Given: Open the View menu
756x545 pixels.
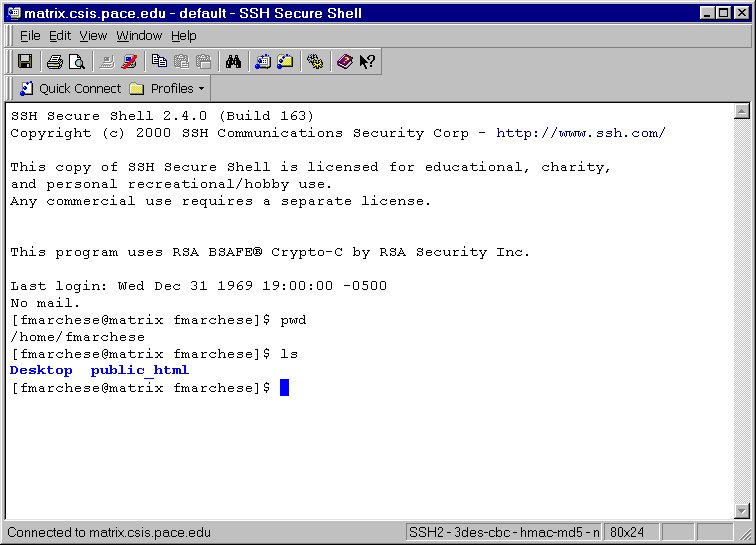Looking at the screenshot, I should pyautogui.click(x=93, y=36).
